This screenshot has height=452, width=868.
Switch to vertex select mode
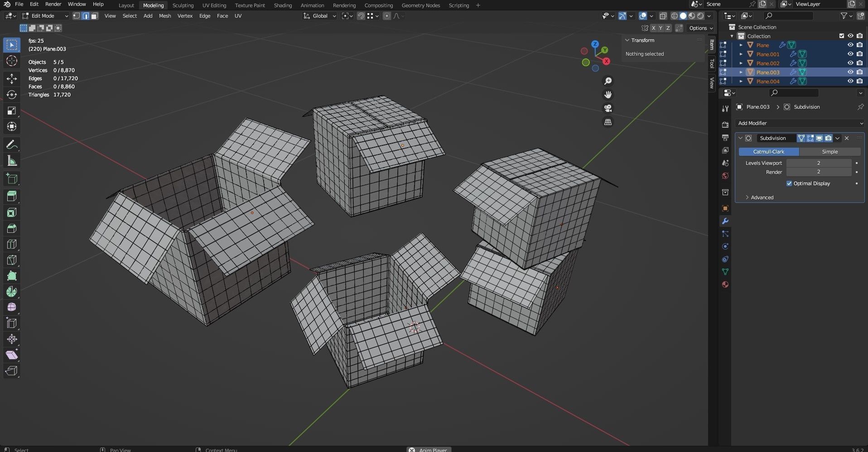click(x=77, y=16)
